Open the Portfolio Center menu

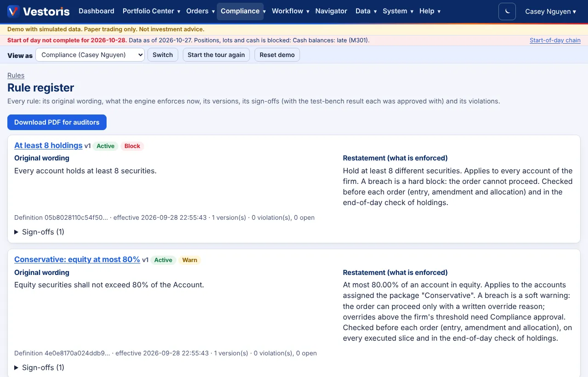point(151,11)
